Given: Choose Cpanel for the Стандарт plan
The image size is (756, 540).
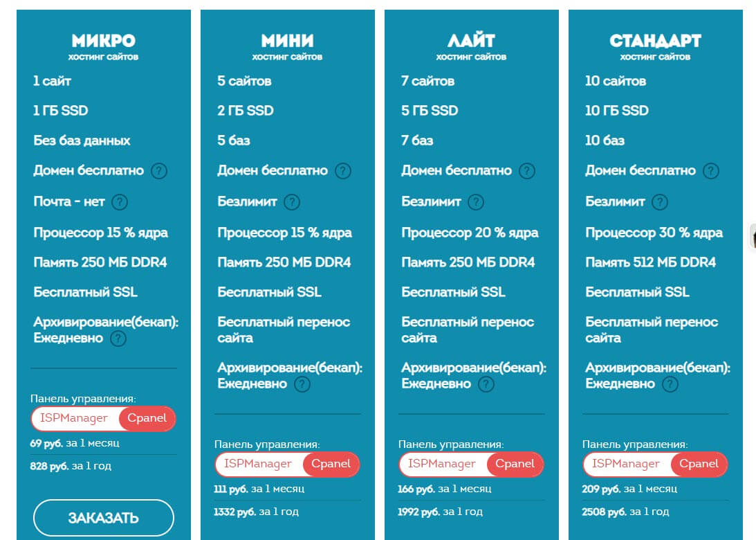Looking at the screenshot, I should pyautogui.click(x=699, y=464).
